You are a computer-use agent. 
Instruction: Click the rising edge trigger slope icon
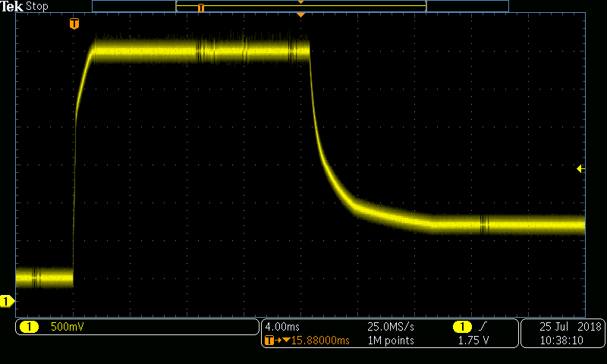tap(483, 326)
